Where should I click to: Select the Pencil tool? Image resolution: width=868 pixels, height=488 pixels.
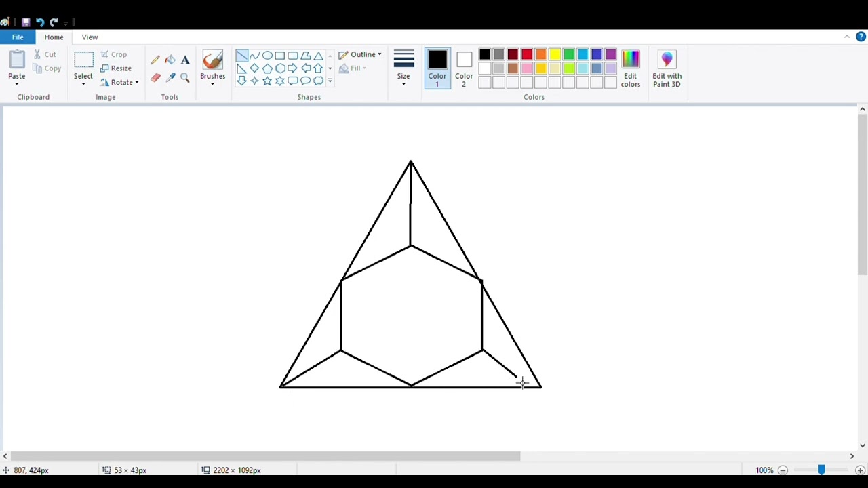click(x=155, y=60)
